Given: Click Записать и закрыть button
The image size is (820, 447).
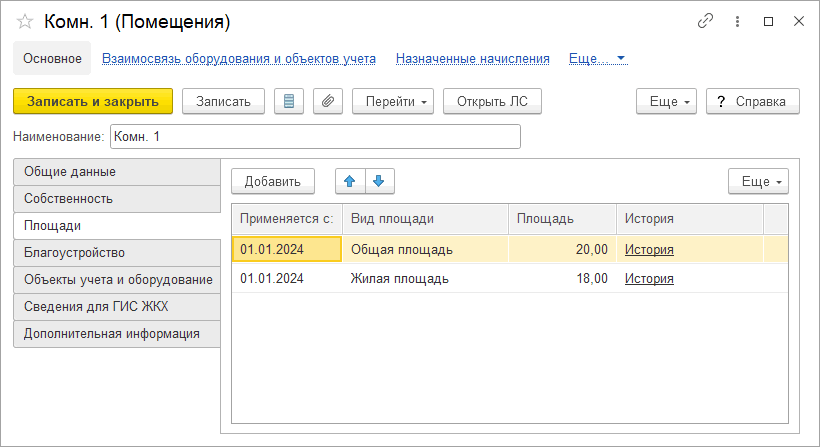Looking at the screenshot, I should (93, 101).
